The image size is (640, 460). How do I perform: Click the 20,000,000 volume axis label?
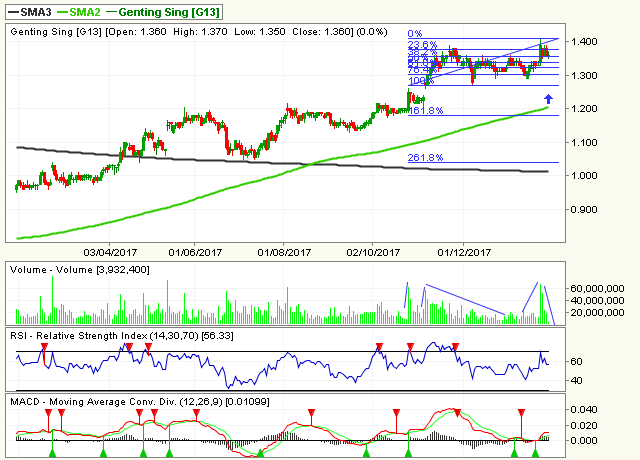[597, 313]
